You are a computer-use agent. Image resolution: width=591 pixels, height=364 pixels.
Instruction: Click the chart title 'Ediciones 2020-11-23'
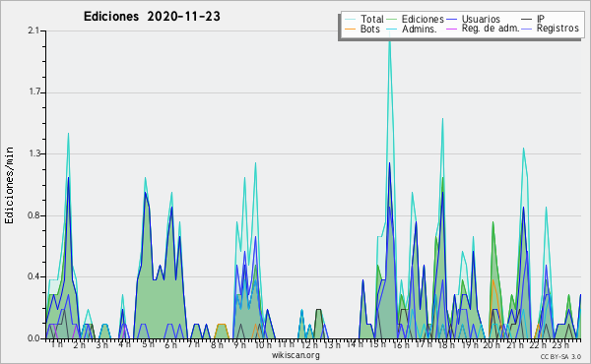(152, 16)
